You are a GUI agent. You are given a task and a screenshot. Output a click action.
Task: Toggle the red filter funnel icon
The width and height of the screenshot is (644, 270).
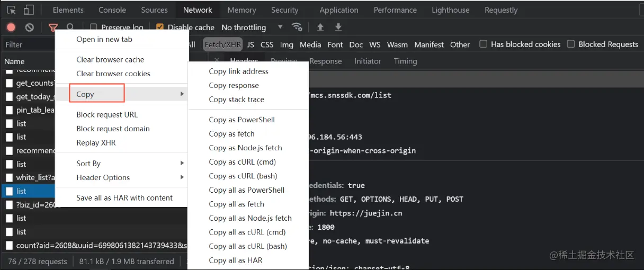click(53, 28)
